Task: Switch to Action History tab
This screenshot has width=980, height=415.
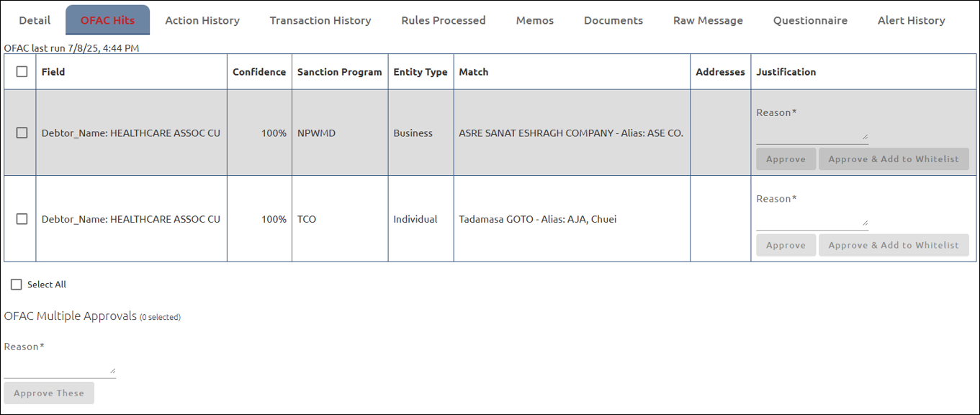Action: tap(202, 20)
